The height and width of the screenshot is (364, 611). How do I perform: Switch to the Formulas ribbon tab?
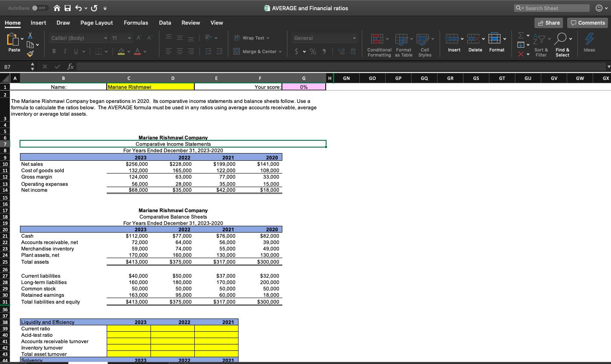[x=136, y=23]
